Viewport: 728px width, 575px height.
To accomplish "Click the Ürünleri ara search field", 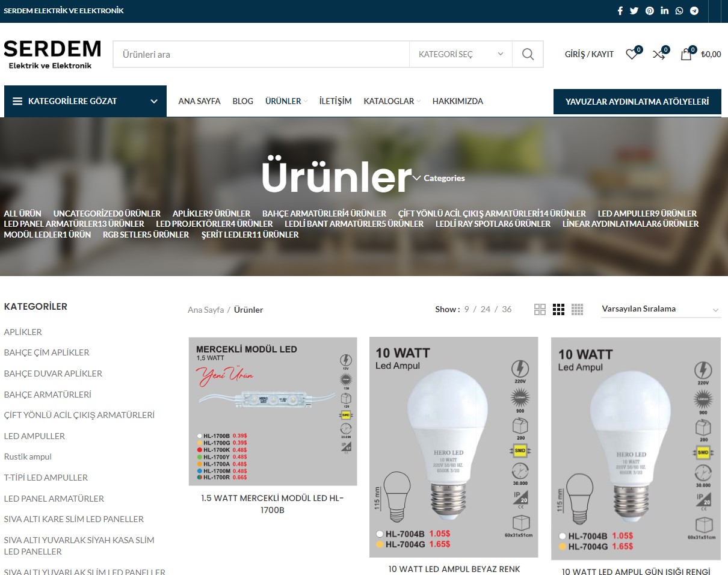I will [x=261, y=54].
